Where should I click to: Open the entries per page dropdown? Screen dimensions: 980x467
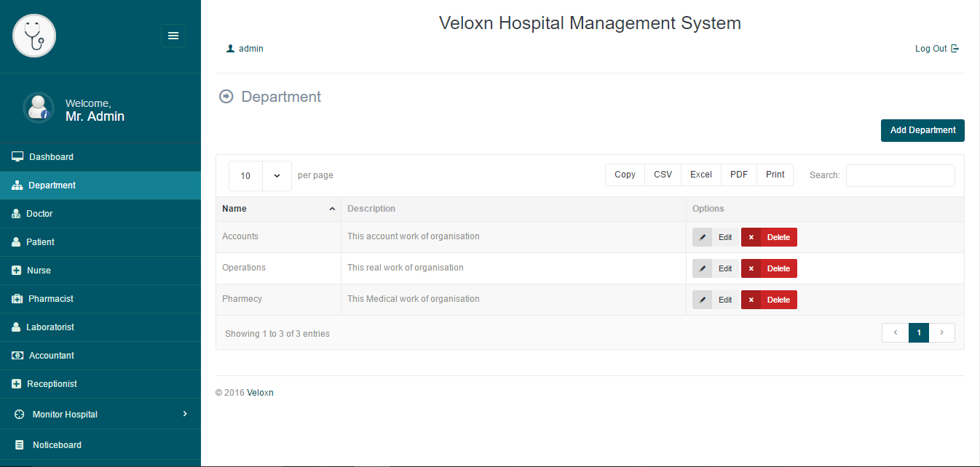click(x=260, y=175)
